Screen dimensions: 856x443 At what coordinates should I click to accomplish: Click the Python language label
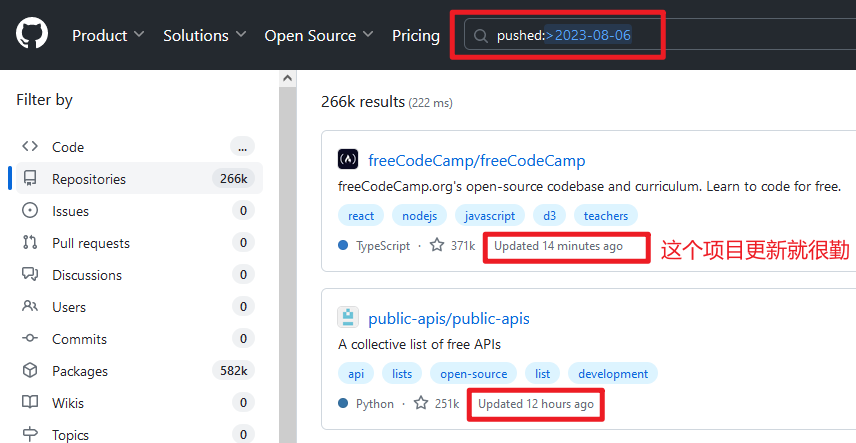374,404
